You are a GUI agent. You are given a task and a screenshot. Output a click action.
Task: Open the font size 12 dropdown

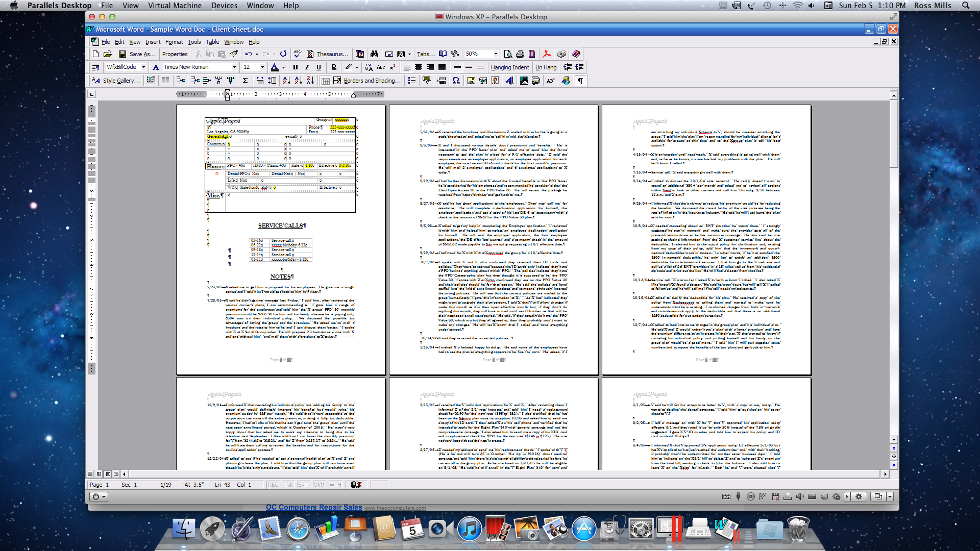[x=262, y=67]
